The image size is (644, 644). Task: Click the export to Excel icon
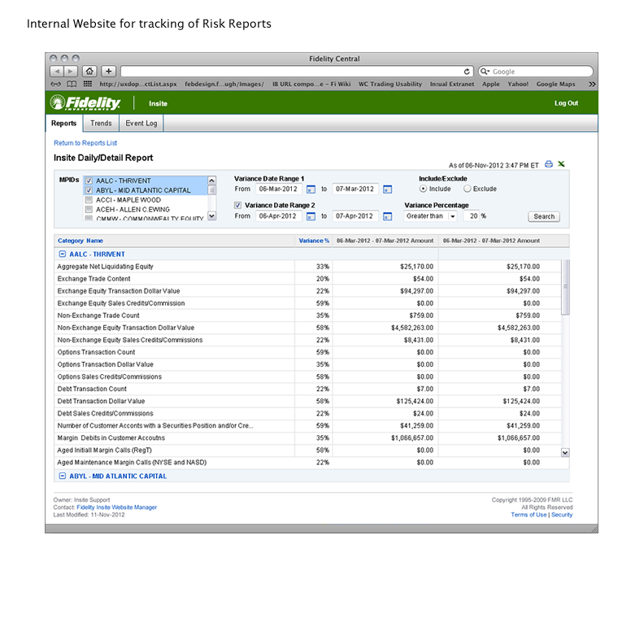[561, 164]
